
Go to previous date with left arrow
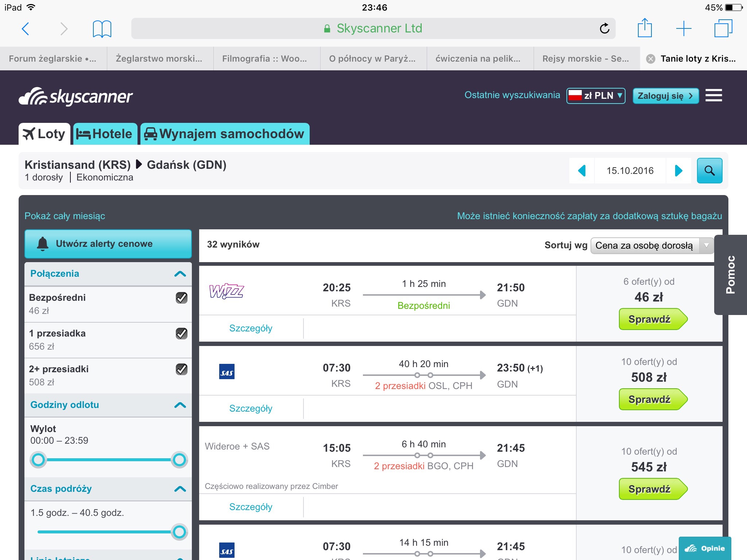(582, 171)
